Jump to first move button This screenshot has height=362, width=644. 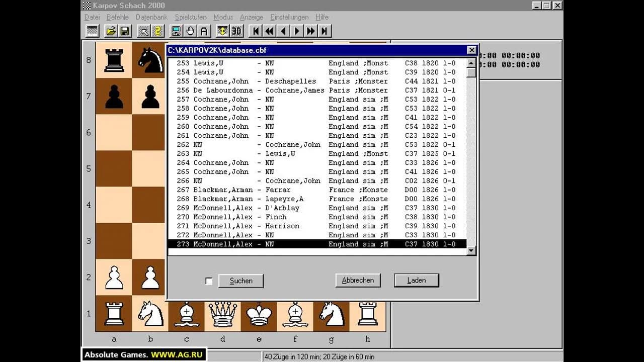(256, 31)
